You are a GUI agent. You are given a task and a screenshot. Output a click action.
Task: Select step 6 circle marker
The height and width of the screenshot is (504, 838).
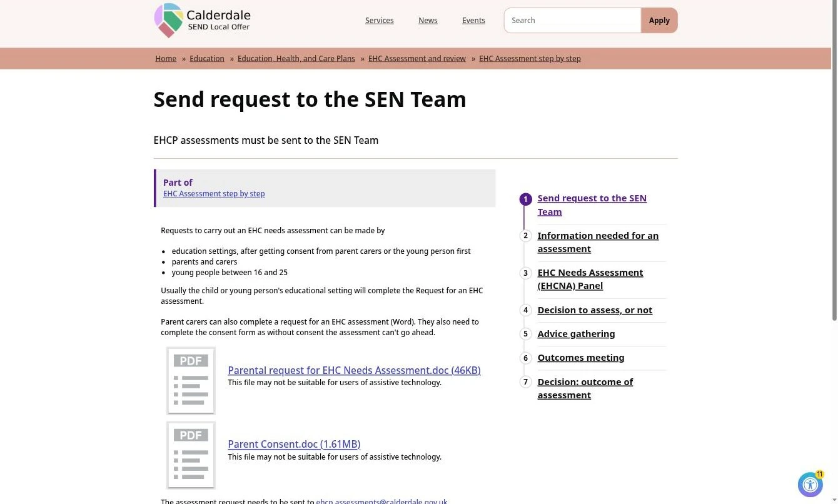tap(525, 358)
